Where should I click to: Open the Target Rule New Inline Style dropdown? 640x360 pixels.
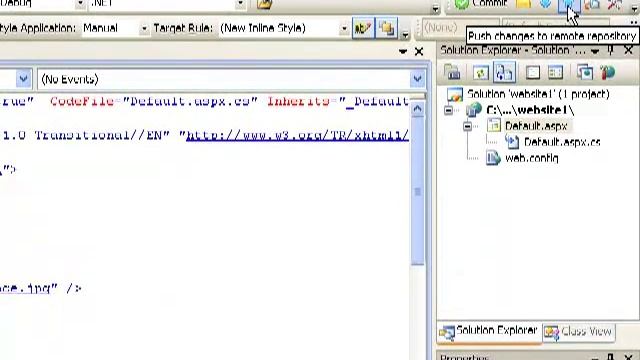[344, 29]
